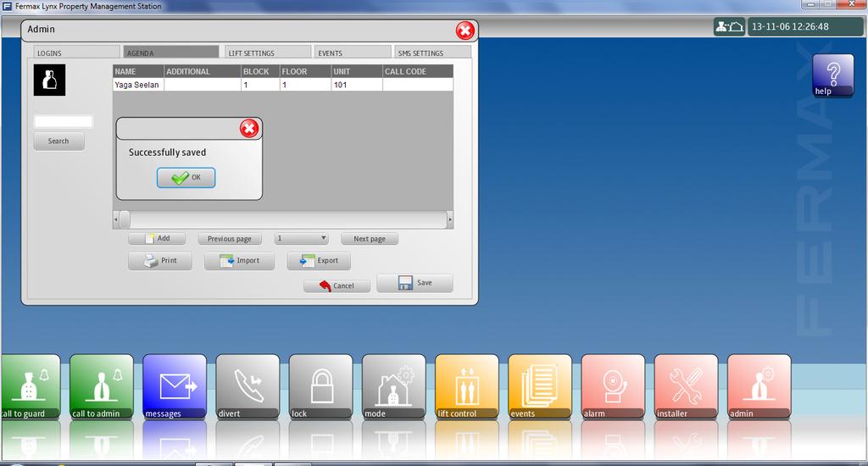Open the call to guard tile

tap(31, 387)
